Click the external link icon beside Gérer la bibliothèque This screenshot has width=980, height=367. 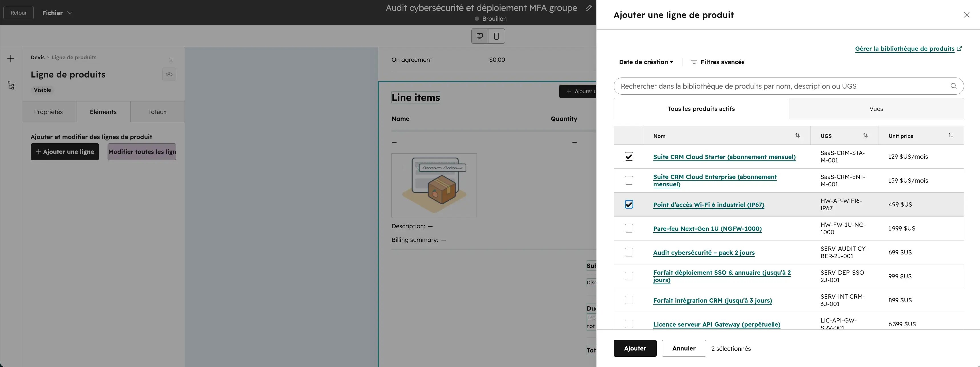[959, 48]
